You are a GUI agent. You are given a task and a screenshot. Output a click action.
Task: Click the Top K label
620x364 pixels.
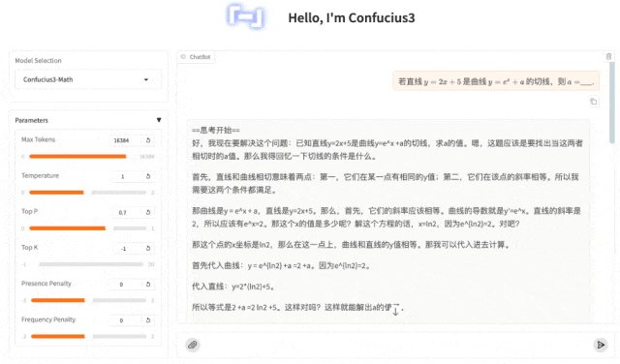click(30, 248)
